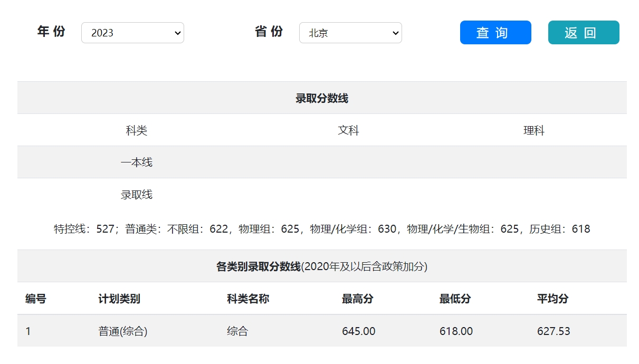Click the blue 查询 button
Screen dimensions: 639x364
[495, 33]
